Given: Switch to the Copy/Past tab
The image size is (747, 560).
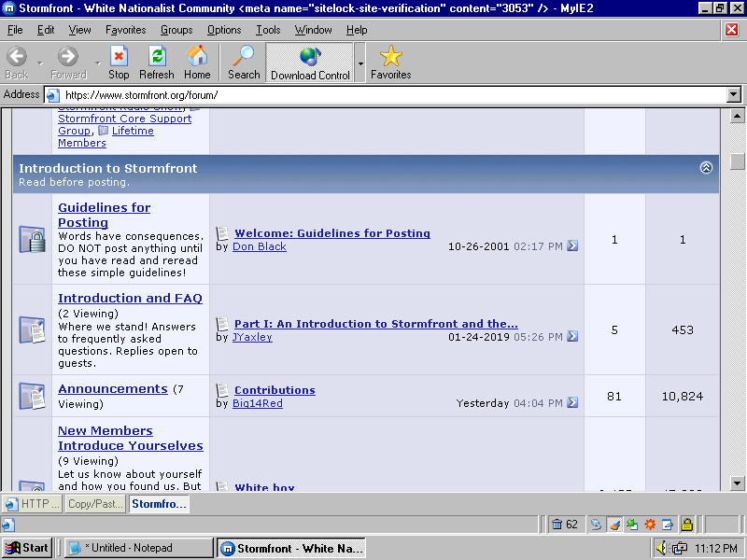Looking at the screenshot, I should pyautogui.click(x=95, y=504).
